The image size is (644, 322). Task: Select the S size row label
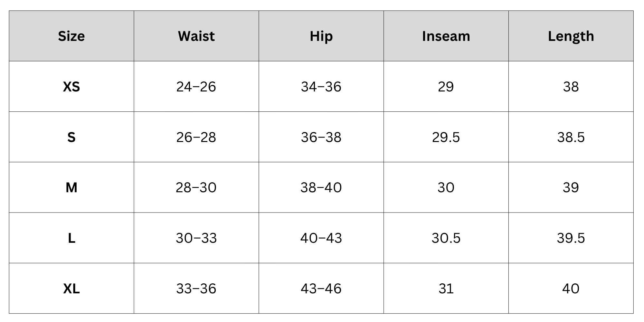tap(71, 137)
